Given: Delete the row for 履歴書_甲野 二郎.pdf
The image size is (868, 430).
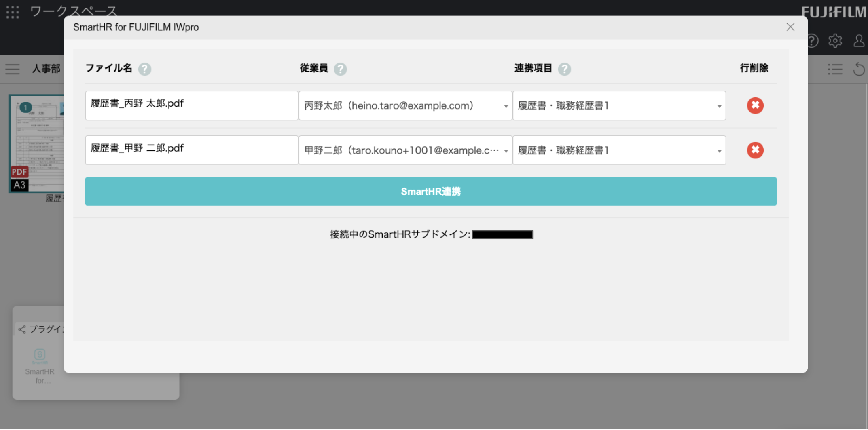Looking at the screenshot, I should (x=755, y=150).
